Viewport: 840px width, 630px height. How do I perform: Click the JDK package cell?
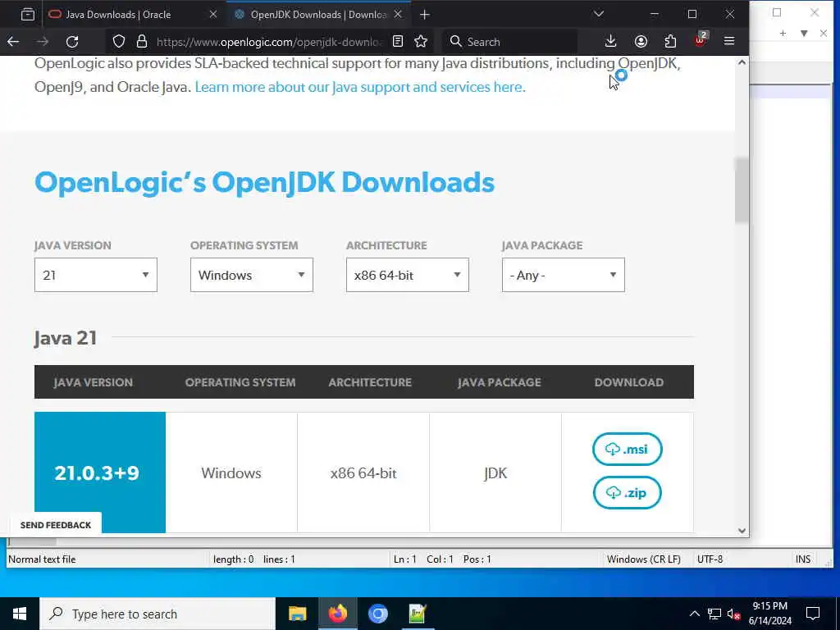tap(495, 472)
